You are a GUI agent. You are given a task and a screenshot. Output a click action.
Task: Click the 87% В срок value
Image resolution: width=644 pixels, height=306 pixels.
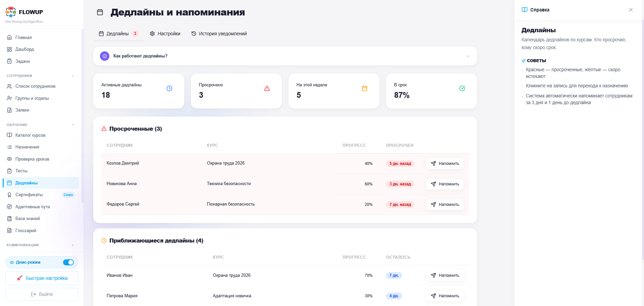(402, 95)
